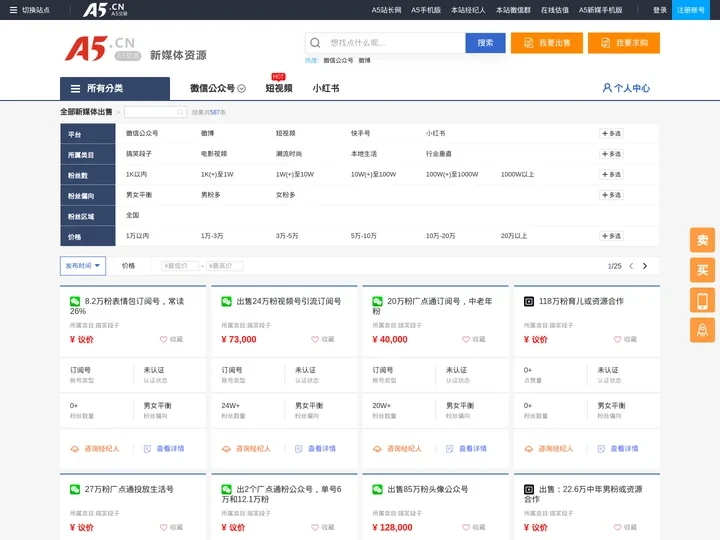This screenshot has width=720, height=540.
Task: Click the rocket back-to-top icon
Action: [x=702, y=330]
